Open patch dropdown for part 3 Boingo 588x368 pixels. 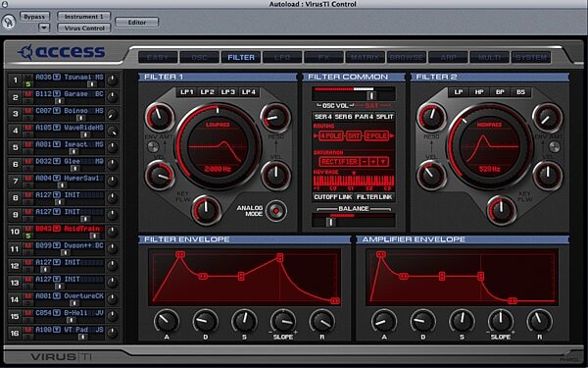click(57, 110)
